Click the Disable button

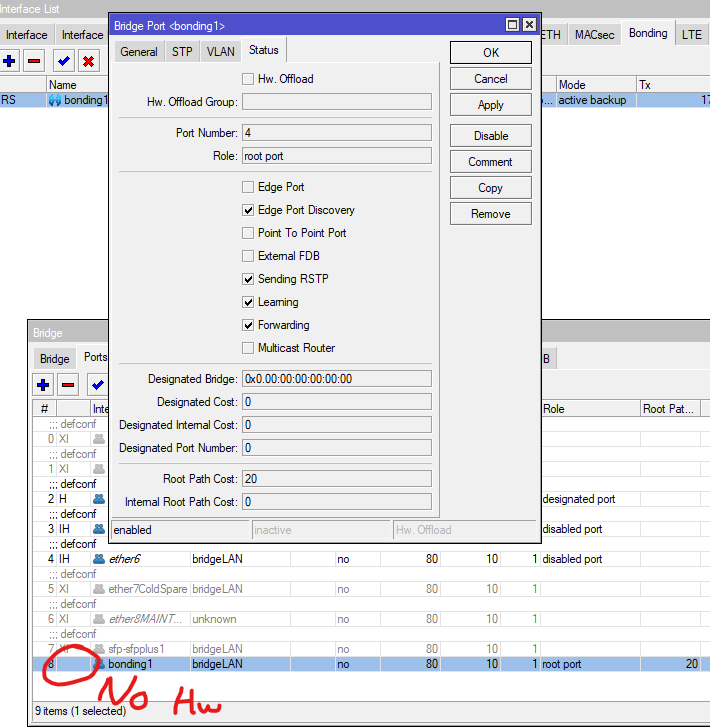491,136
